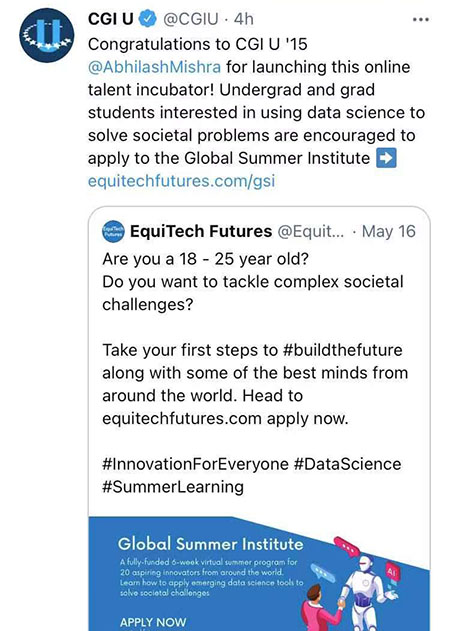This screenshot has height=631, width=450.
Task: Open the @AbhilashMishra mention
Action: click(x=155, y=67)
